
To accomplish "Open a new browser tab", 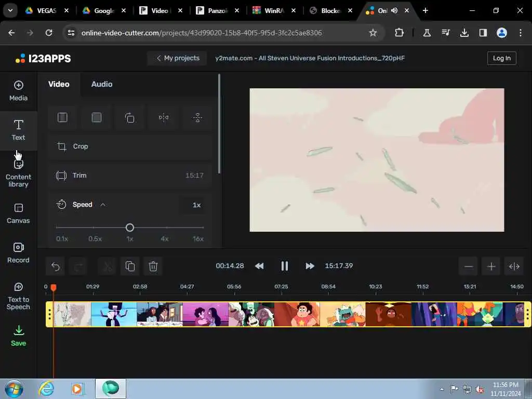I will click(425, 10).
